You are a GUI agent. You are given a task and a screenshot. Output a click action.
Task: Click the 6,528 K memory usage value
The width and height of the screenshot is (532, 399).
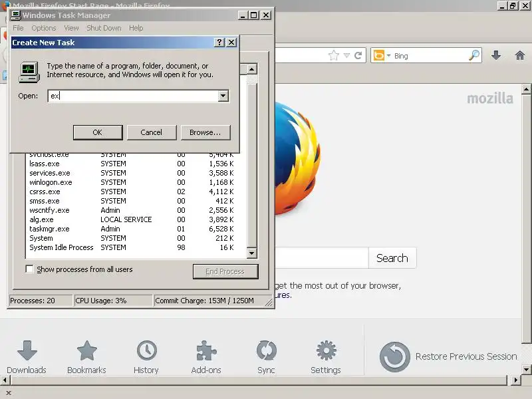coord(221,229)
